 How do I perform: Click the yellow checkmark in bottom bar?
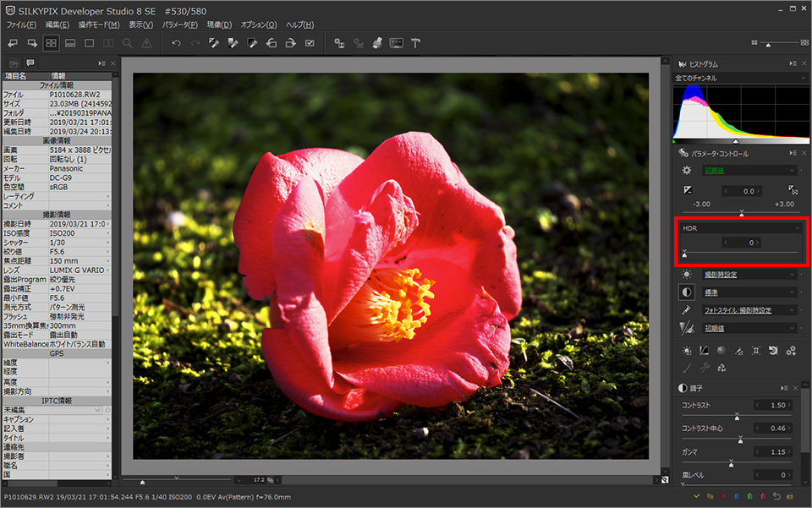click(x=696, y=496)
